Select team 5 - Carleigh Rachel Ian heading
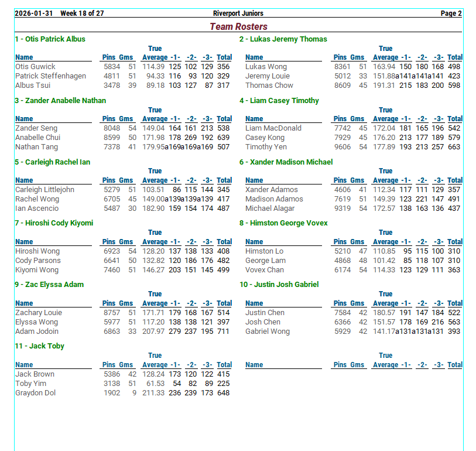Screen dimensions: 476x451 [53, 162]
